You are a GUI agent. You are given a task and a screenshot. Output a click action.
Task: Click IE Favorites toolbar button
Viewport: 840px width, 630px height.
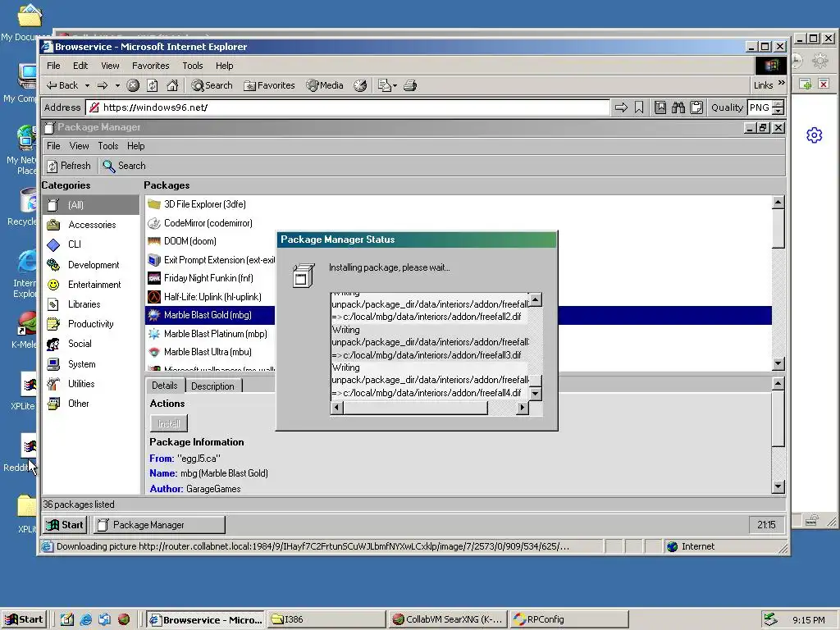(269, 85)
